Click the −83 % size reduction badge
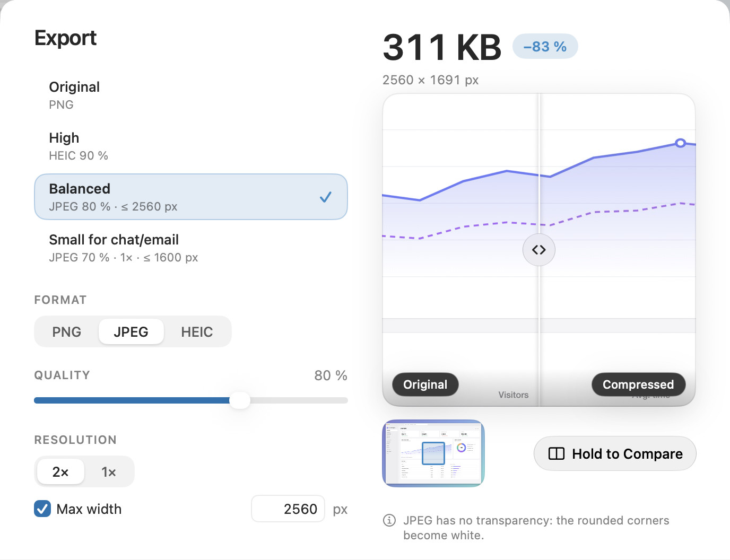 [x=545, y=47]
